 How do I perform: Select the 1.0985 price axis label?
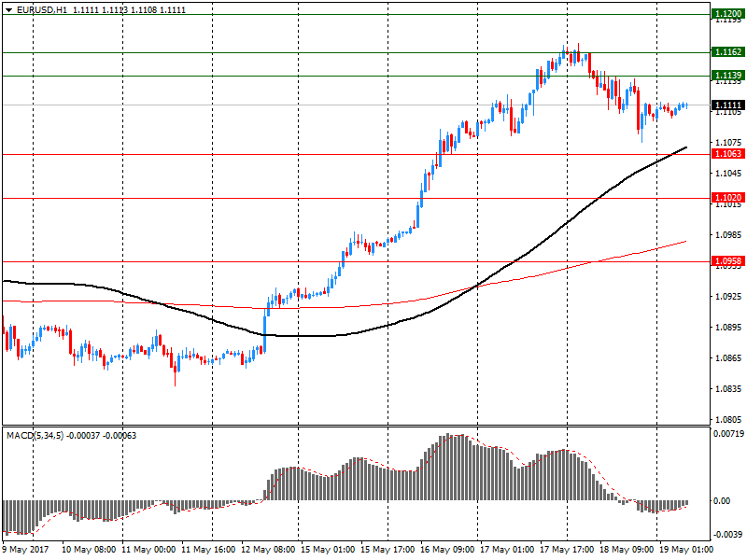[728, 235]
